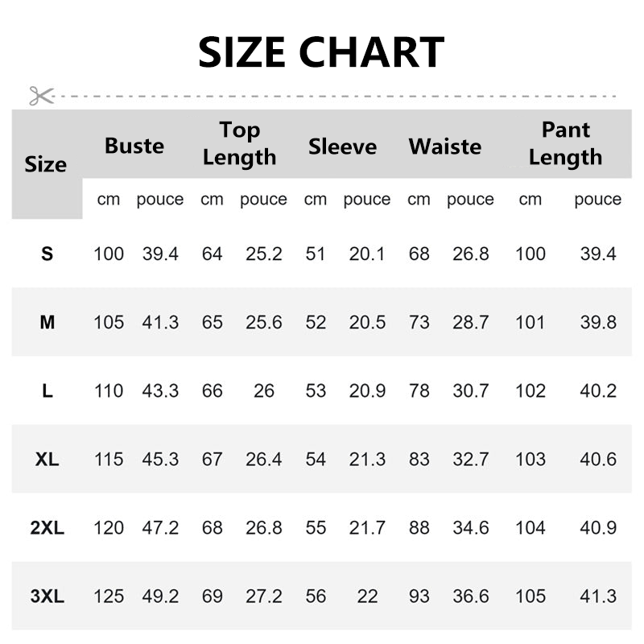Viewport: 644px width, 644px height.
Task: Click the 22 sleeve pouce value
Action: pyautogui.click(x=367, y=597)
